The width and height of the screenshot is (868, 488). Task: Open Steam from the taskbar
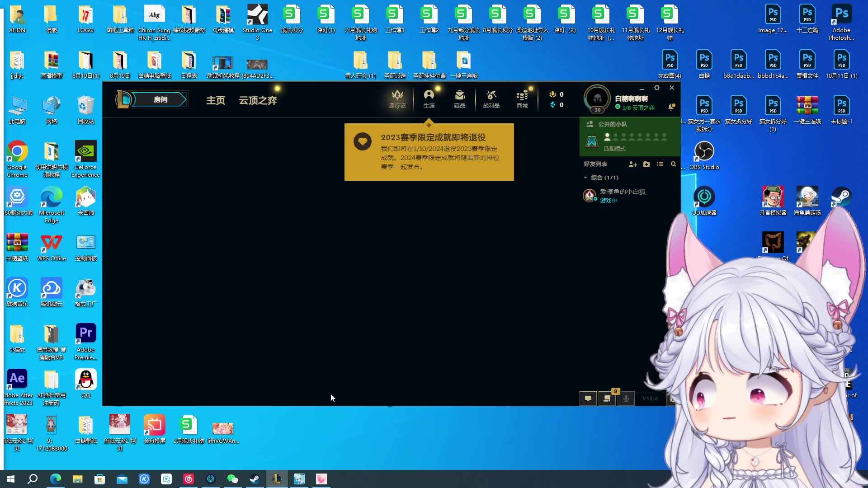(x=255, y=479)
